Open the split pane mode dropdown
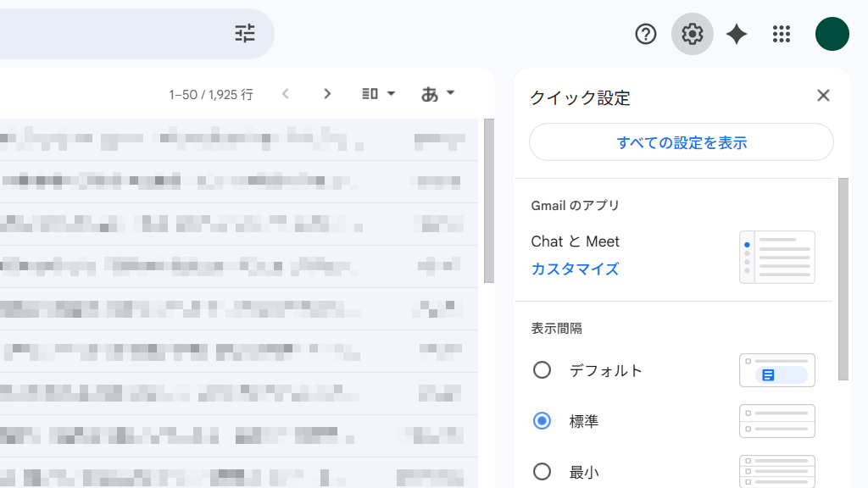The width and height of the screenshot is (868, 488). pos(379,94)
